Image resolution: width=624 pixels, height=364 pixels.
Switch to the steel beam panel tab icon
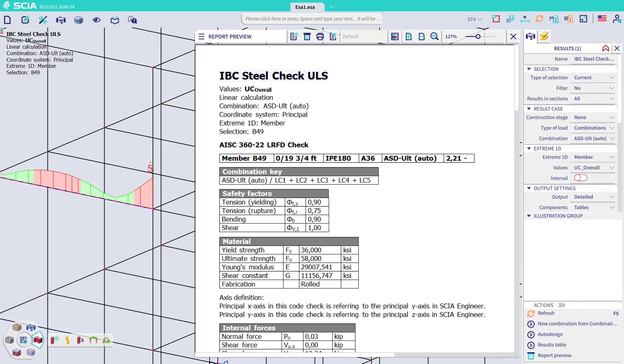coord(544,36)
